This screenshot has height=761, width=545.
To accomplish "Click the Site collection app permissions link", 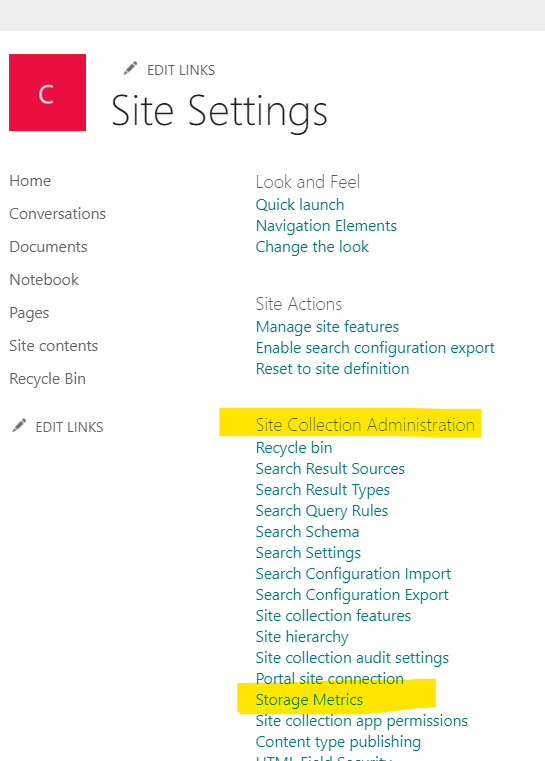I will (362, 721).
